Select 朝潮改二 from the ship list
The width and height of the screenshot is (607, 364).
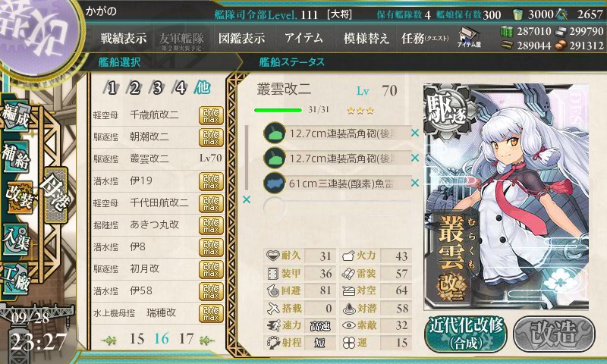tap(158, 136)
